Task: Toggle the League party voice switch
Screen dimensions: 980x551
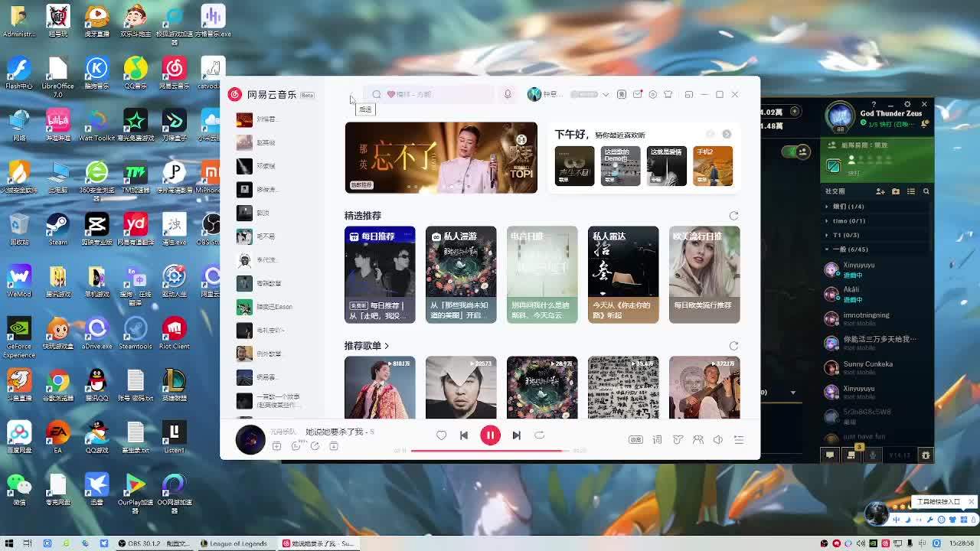Action: click(x=797, y=152)
